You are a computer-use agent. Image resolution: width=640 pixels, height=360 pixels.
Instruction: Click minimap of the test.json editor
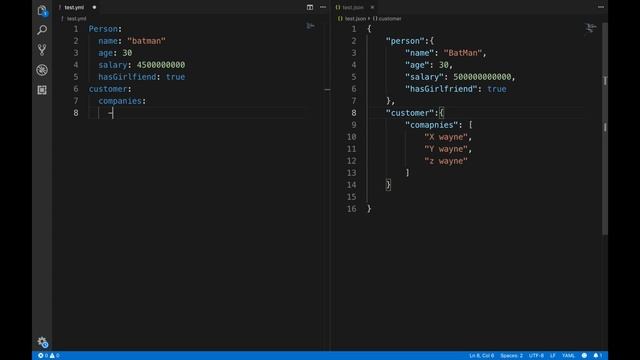(x=591, y=28)
